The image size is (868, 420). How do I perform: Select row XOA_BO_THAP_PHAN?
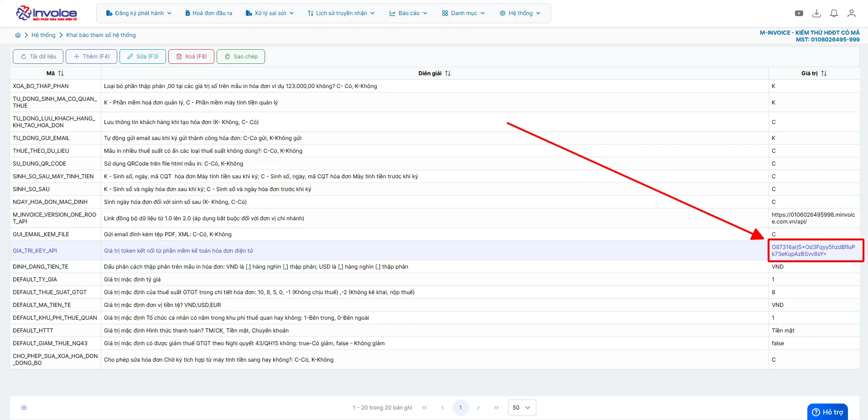(435, 86)
